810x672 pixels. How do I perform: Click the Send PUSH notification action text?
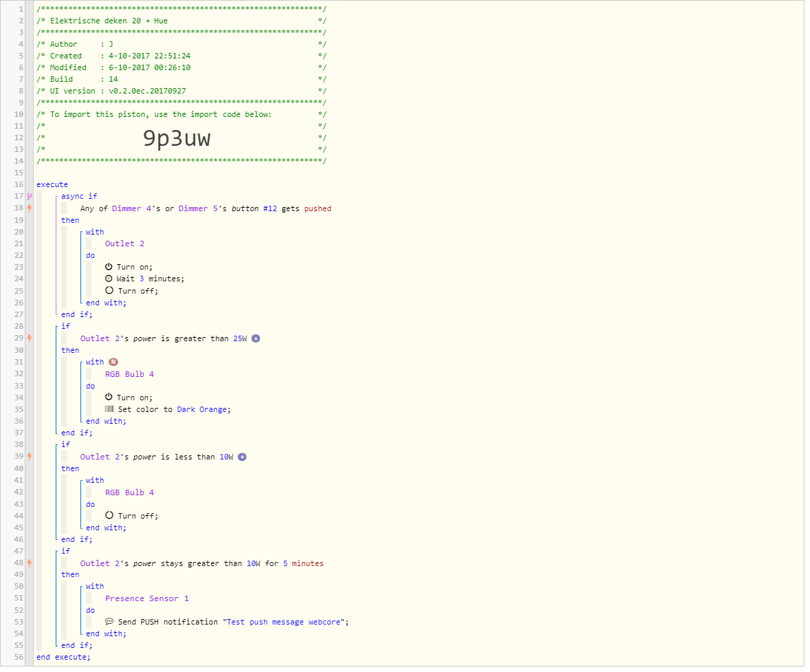(168, 622)
